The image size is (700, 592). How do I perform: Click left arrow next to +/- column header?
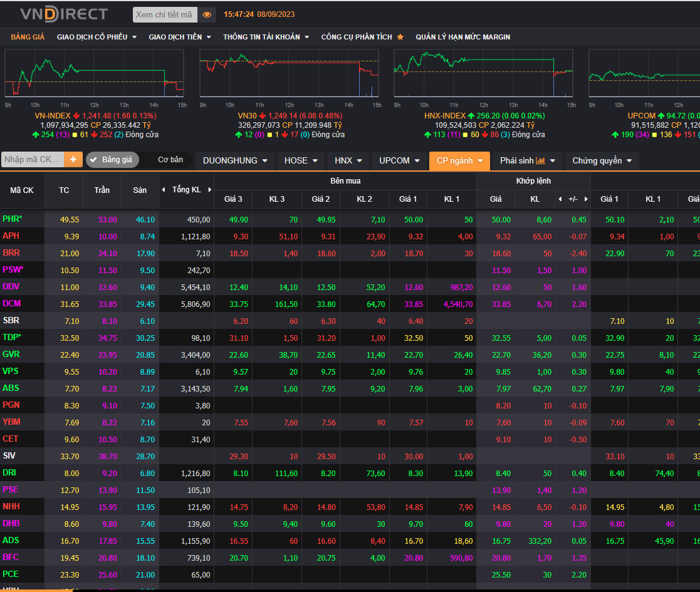(x=560, y=199)
